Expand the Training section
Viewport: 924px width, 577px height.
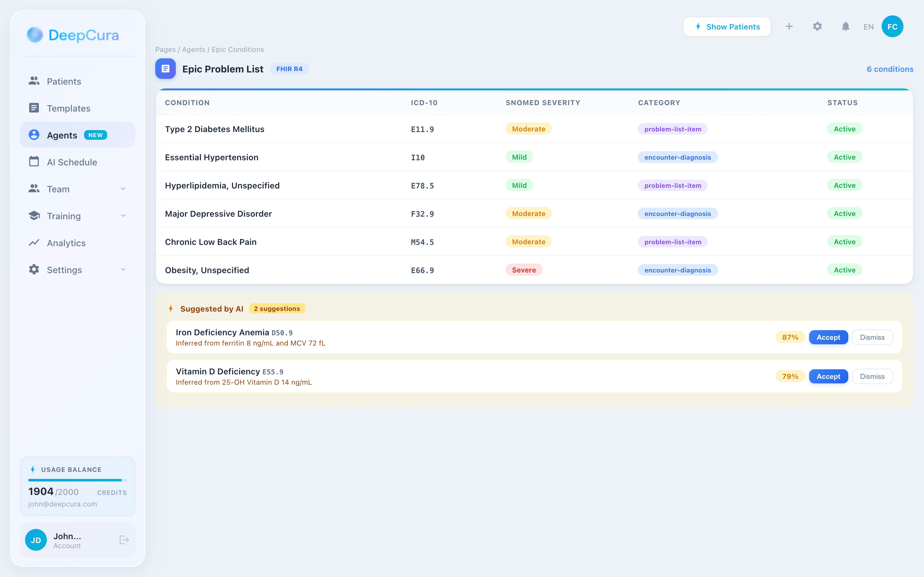point(123,216)
